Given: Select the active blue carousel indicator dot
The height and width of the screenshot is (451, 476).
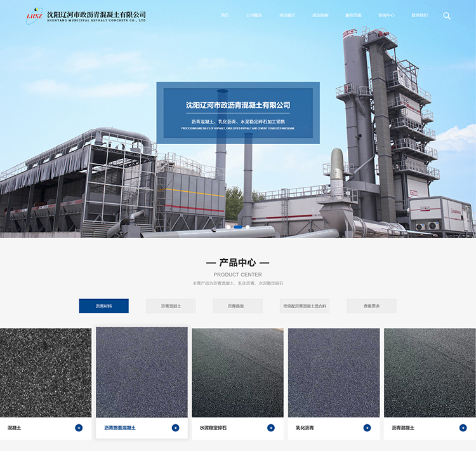Looking at the screenshot, I should pyautogui.click(x=238, y=226).
